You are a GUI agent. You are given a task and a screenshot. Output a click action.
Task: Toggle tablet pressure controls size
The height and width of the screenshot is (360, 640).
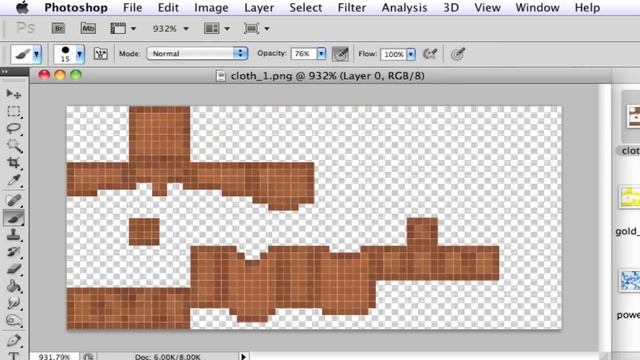[458, 54]
